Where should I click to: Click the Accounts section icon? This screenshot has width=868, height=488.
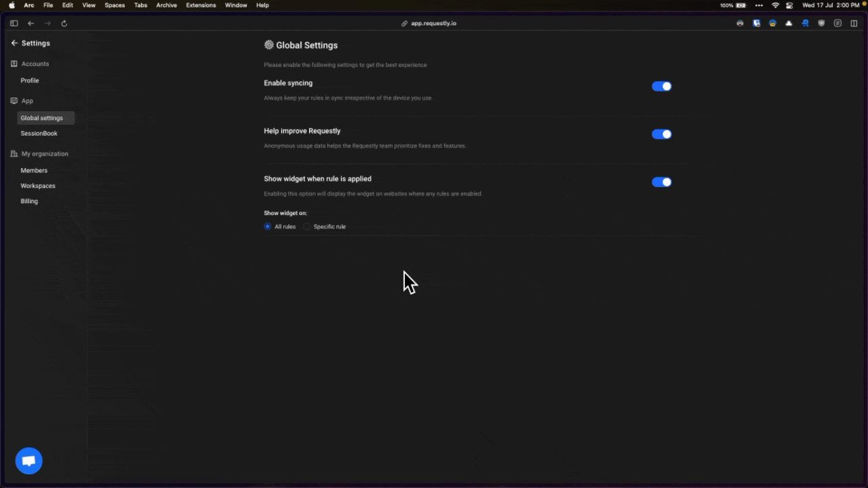(14, 64)
